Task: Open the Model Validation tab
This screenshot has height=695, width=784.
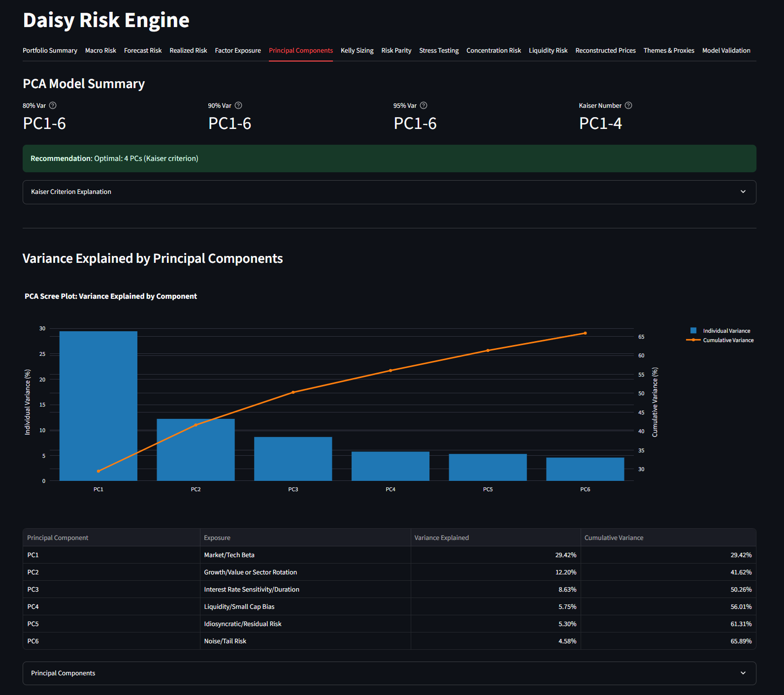Action: [x=726, y=51]
